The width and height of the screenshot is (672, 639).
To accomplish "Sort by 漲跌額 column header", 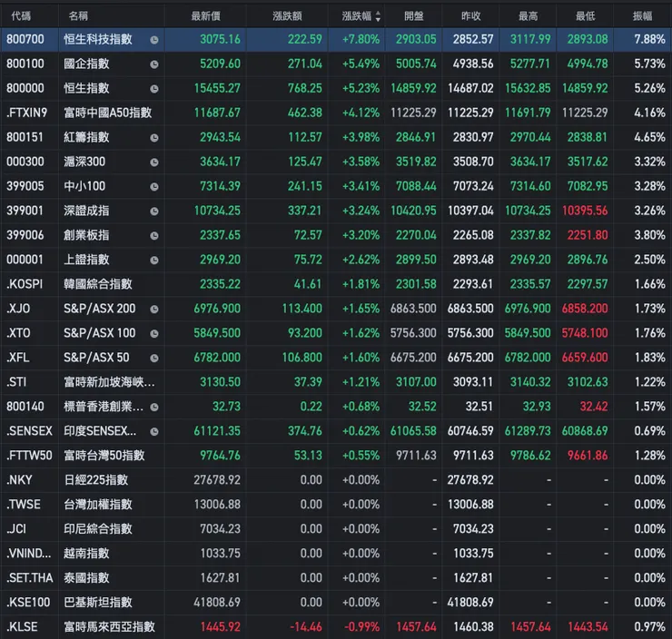I will (x=287, y=16).
